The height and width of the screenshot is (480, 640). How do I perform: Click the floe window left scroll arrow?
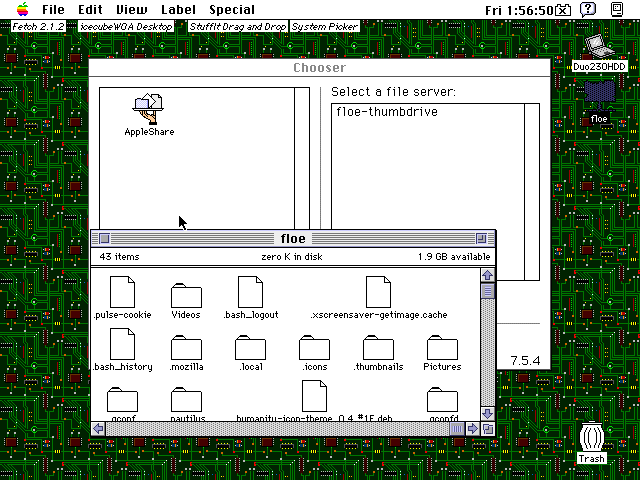[x=98, y=429]
